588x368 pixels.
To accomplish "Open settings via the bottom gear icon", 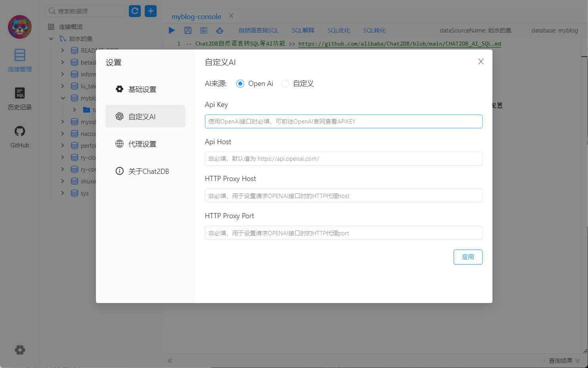I will 20,350.
